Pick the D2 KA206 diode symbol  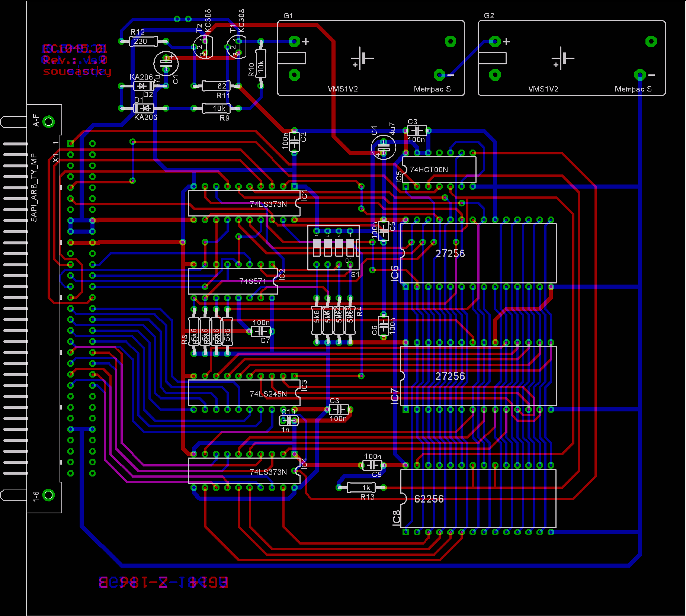(142, 86)
